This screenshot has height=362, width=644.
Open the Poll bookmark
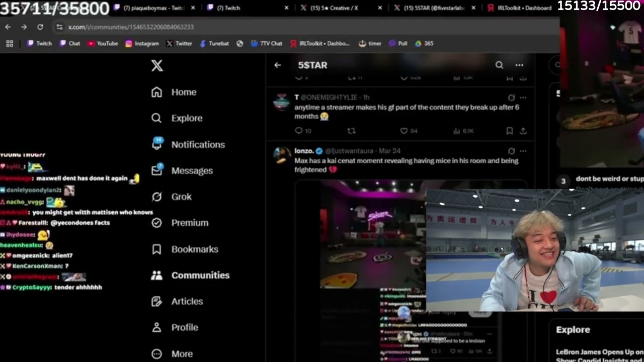(398, 43)
